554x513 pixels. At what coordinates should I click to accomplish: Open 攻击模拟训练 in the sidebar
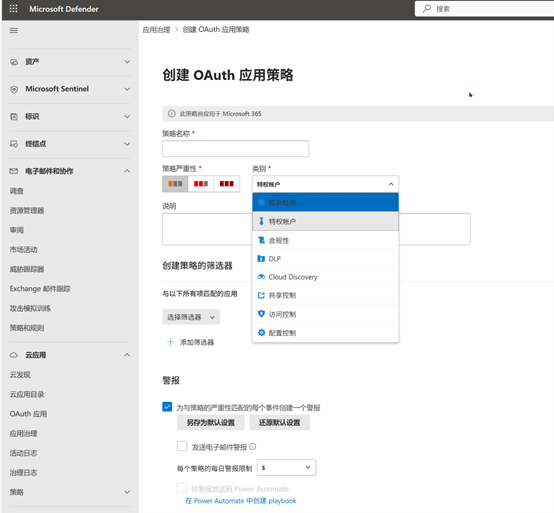pyautogui.click(x=30, y=308)
